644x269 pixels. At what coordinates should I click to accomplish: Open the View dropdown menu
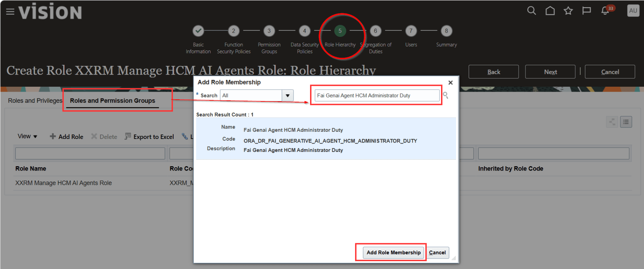(27, 136)
